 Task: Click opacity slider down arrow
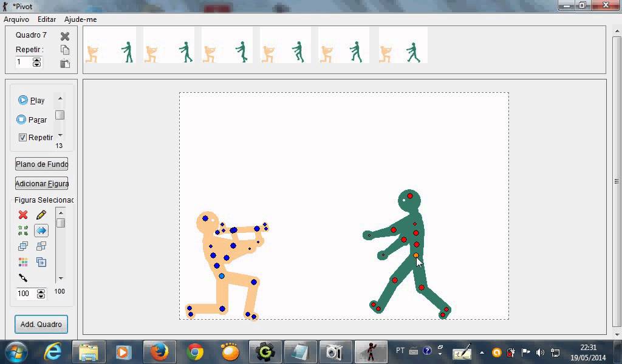(61, 278)
